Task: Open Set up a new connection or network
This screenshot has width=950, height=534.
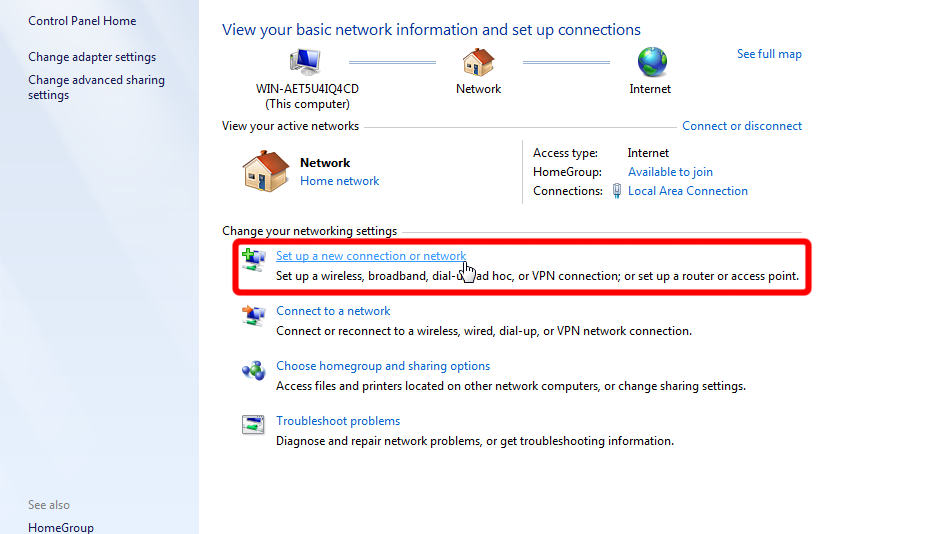Action: pyautogui.click(x=370, y=256)
